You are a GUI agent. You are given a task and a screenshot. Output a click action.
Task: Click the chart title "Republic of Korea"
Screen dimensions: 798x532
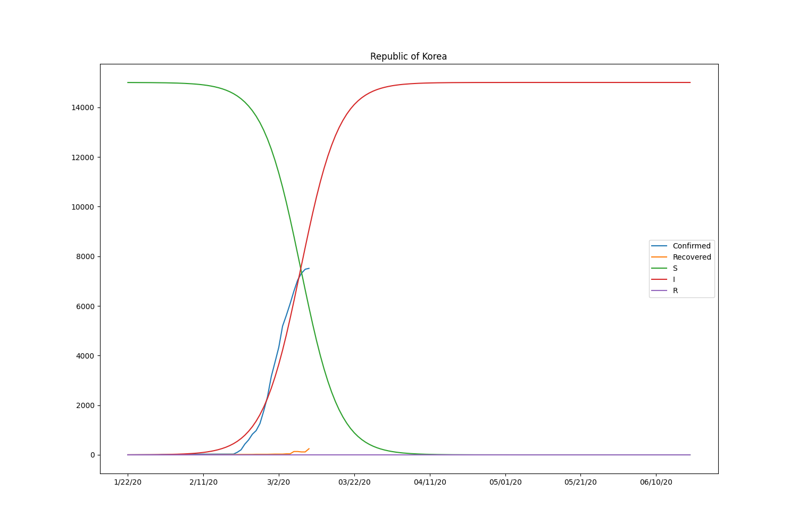tap(409, 56)
